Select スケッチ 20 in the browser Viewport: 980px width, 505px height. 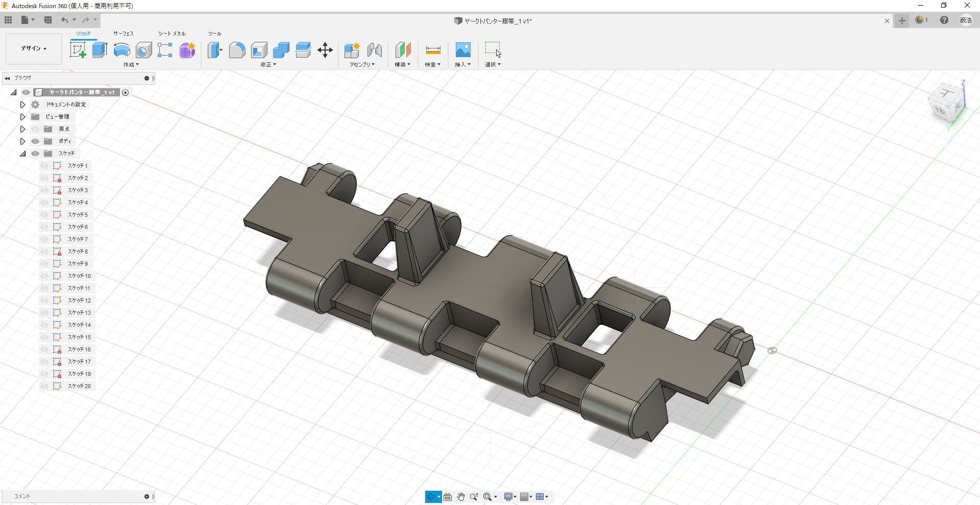pyautogui.click(x=79, y=386)
